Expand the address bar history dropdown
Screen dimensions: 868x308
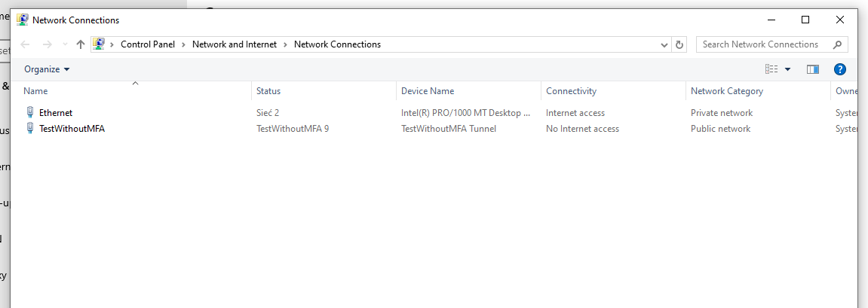tap(664, 44)
